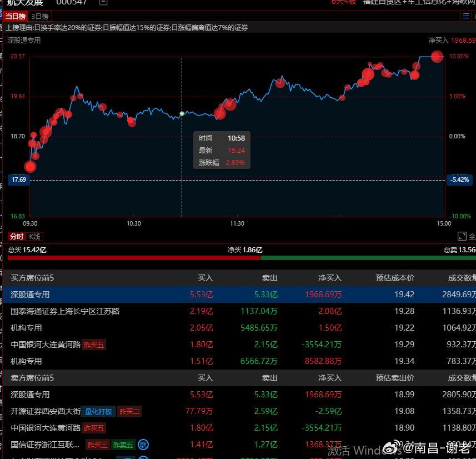Click the large red marker at opening low
This screenshot has height=459, width=476.
pyautogui.click(x=30, y=167)
